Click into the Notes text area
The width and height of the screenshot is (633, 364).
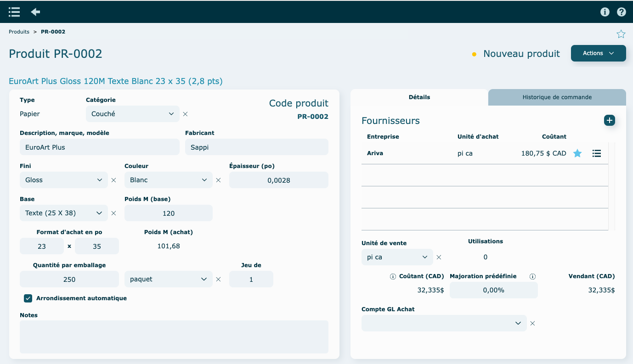[x=174, y=336]
